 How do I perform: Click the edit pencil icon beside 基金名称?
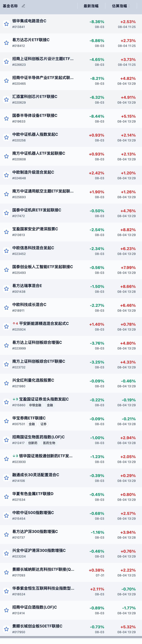[23, 6]
